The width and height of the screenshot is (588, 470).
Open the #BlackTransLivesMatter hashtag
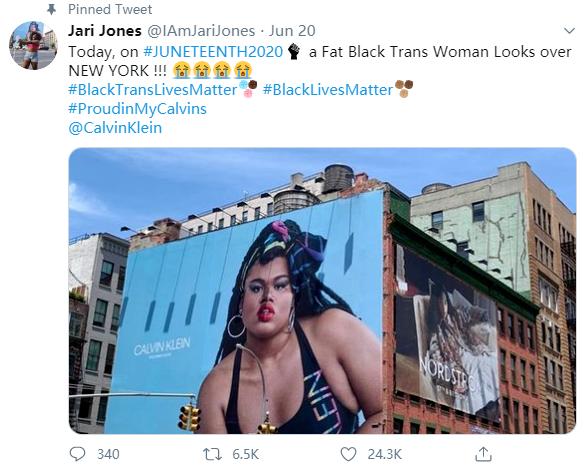coord(153,90)
